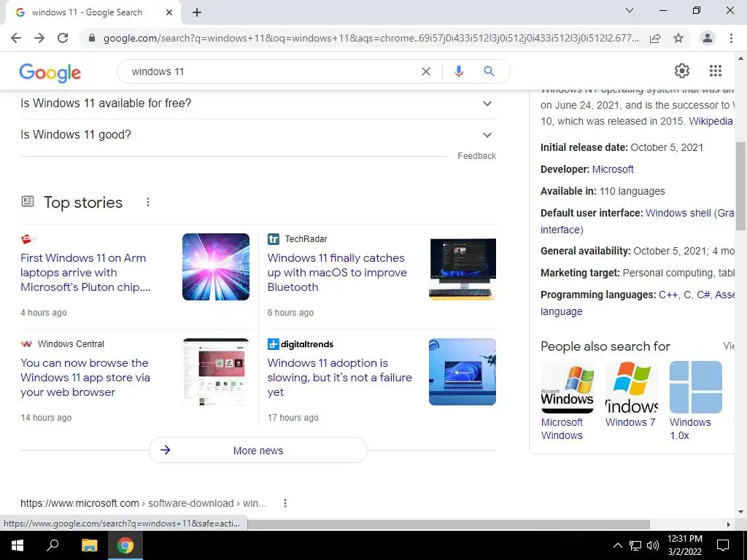Open the notification center icon

723,545
